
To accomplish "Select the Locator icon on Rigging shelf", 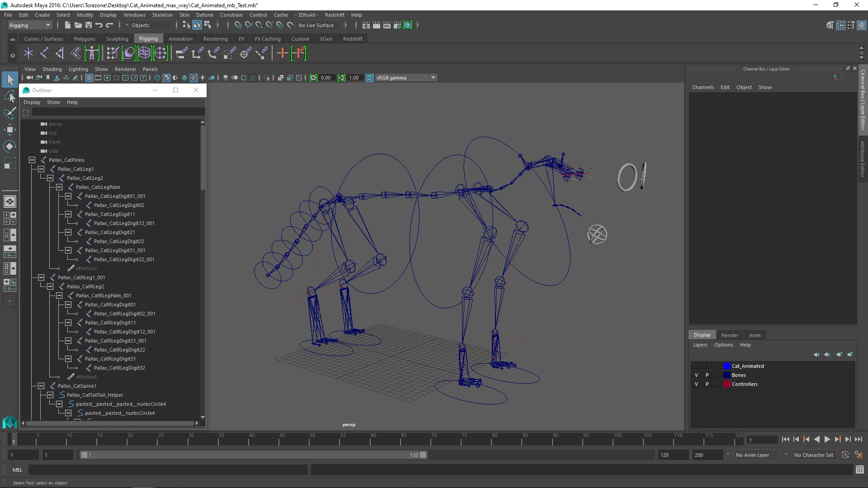I will pos(28,53).
